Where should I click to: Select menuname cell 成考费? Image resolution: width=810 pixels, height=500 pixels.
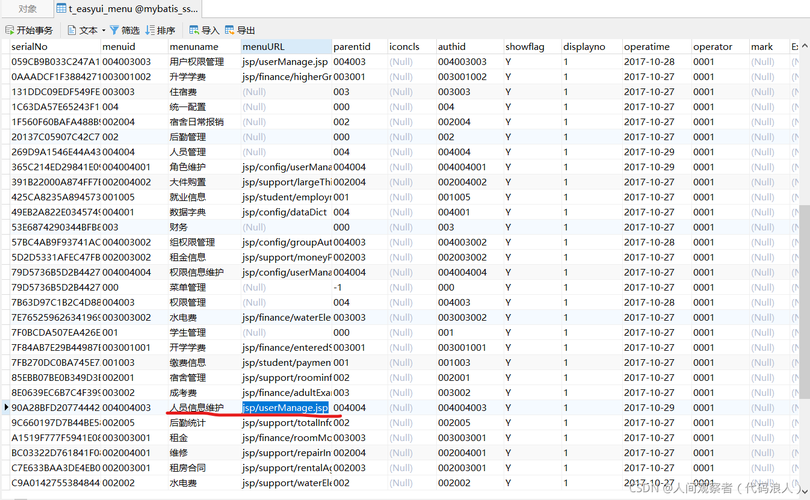tap(205, 392)
